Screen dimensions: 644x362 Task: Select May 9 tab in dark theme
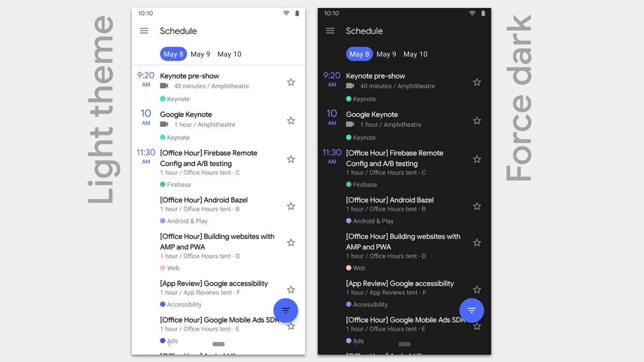coord(386,54)
